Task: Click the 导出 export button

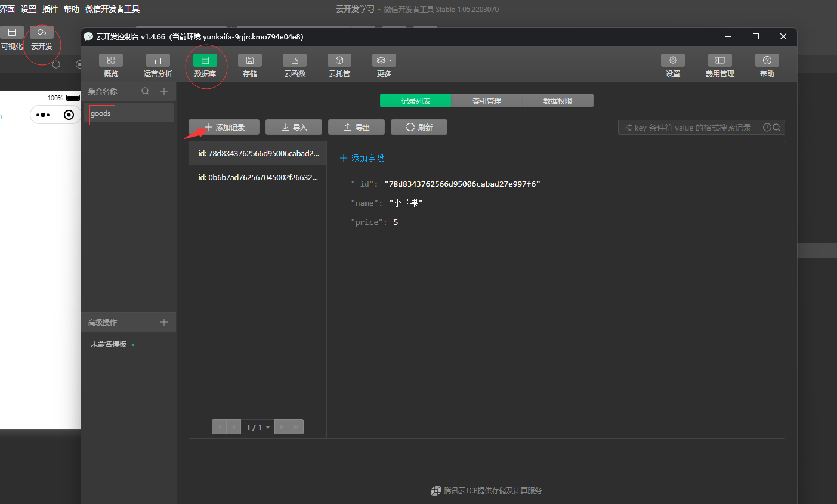Action: pos(357,127)
